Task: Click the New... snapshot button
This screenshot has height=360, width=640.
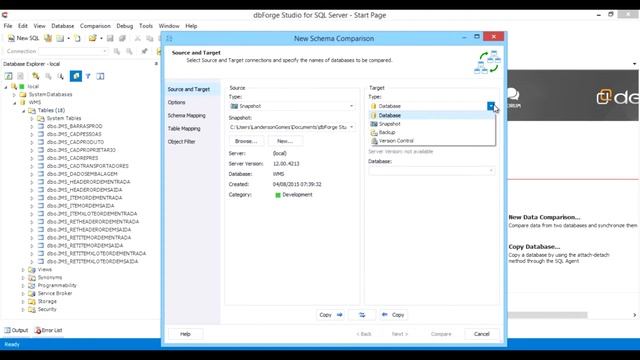Action: point(285,141)
